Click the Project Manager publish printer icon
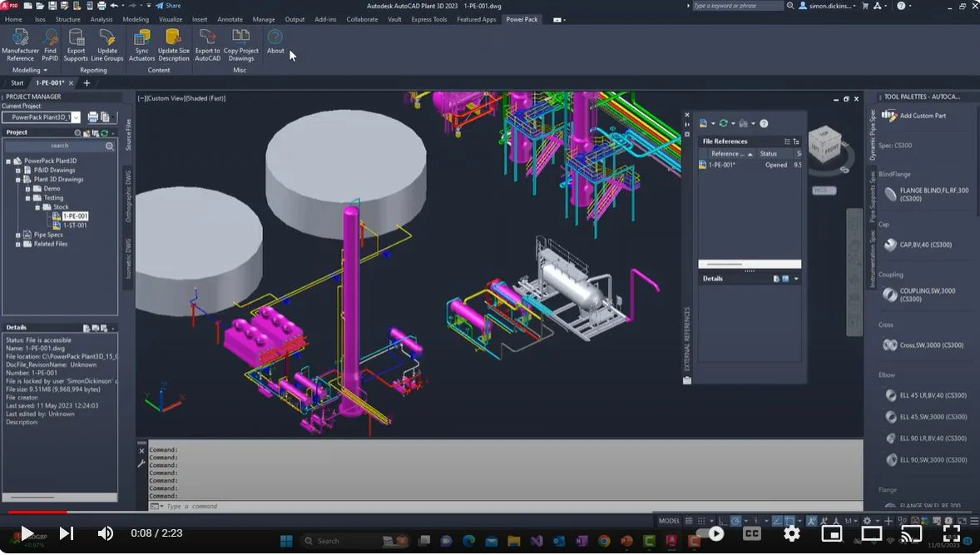980x555 pixels. tap(92, 116)
